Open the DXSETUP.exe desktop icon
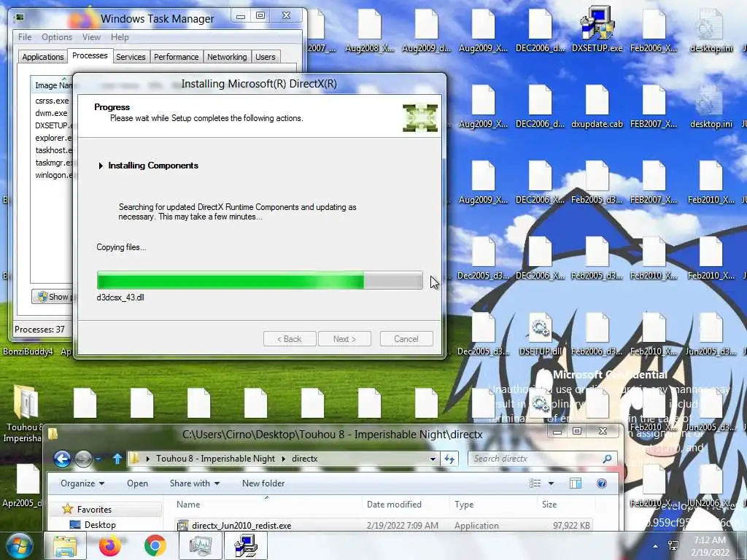Image resolution: width=747 pixels, height=560 pixels. point(597,28)
